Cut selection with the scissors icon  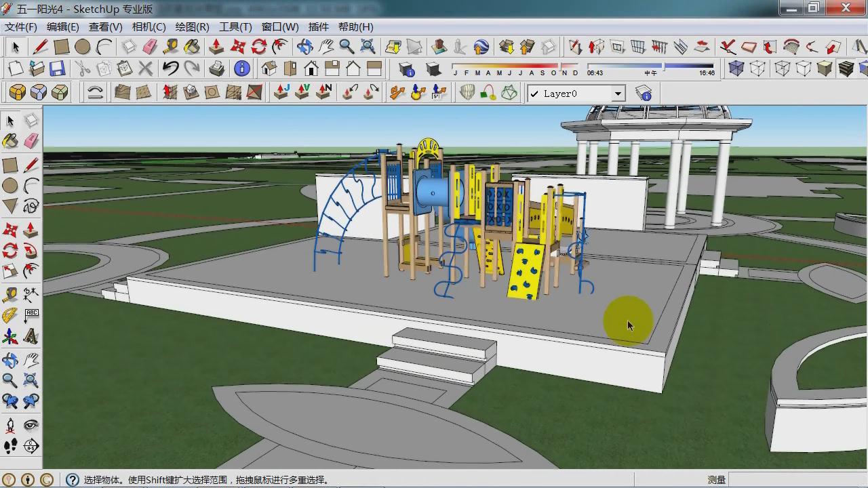click(x=82, y=68)
